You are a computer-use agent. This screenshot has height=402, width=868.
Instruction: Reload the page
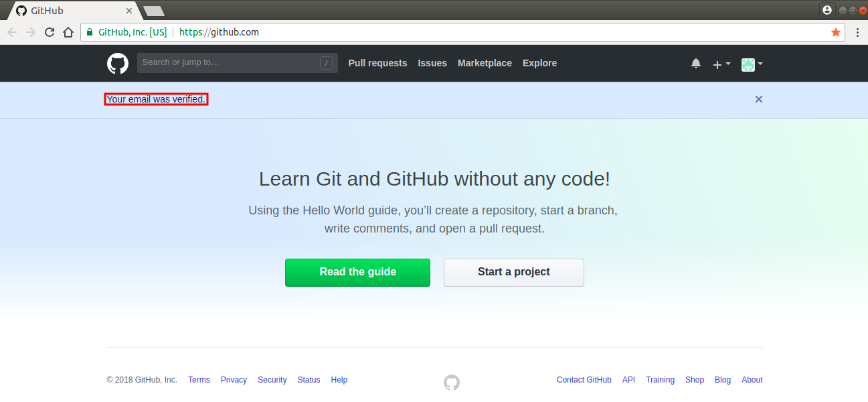pos(50,32)
